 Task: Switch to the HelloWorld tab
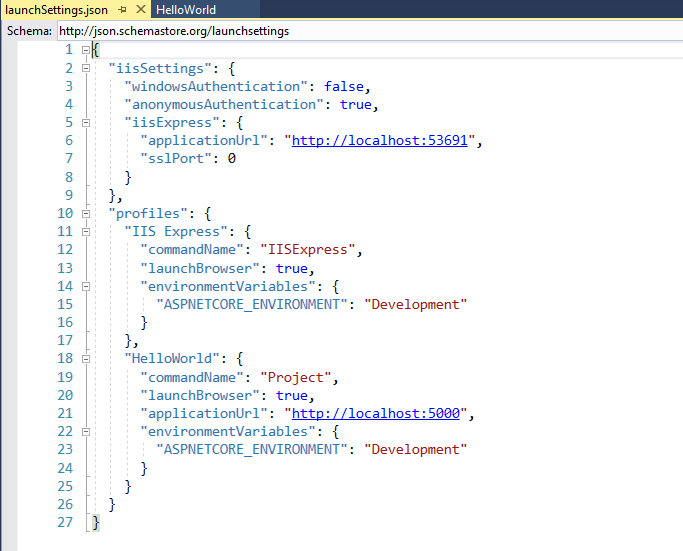tap(186, 10)
